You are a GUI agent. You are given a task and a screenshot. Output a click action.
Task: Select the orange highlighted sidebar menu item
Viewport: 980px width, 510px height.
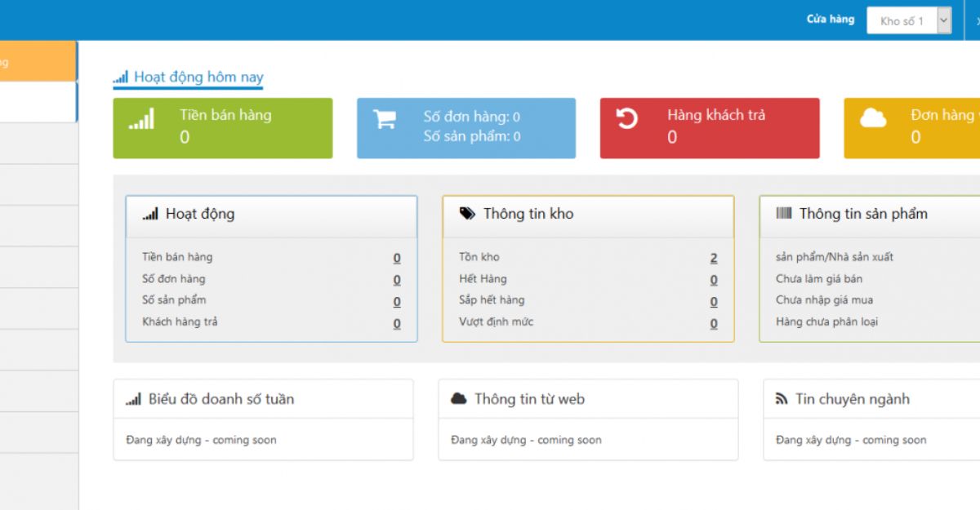coord(38,61)
